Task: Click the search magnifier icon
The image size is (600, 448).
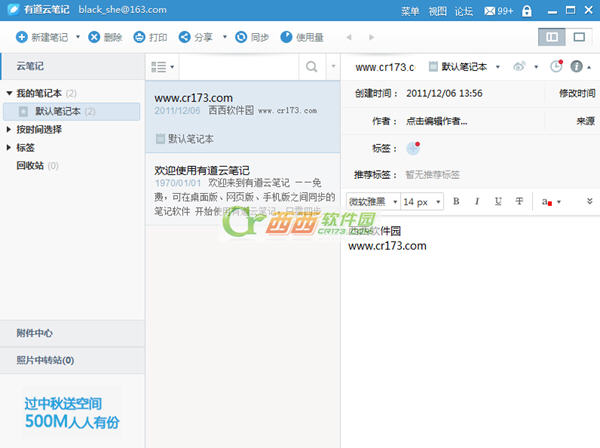Action: click(x=311, y=67)
